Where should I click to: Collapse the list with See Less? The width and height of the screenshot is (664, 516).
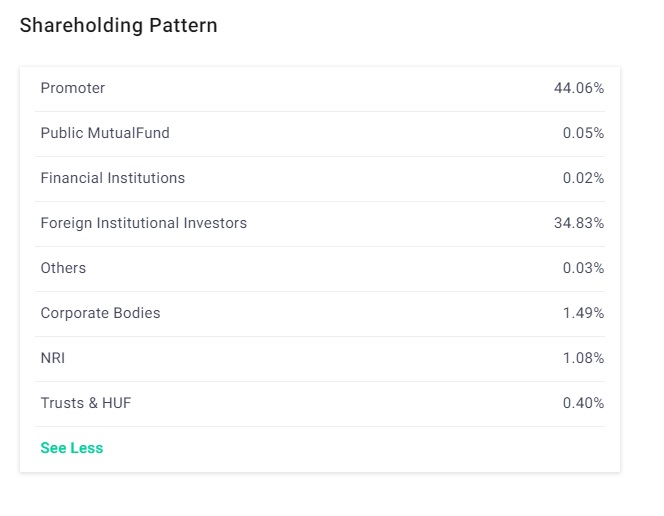coord(71,448)
